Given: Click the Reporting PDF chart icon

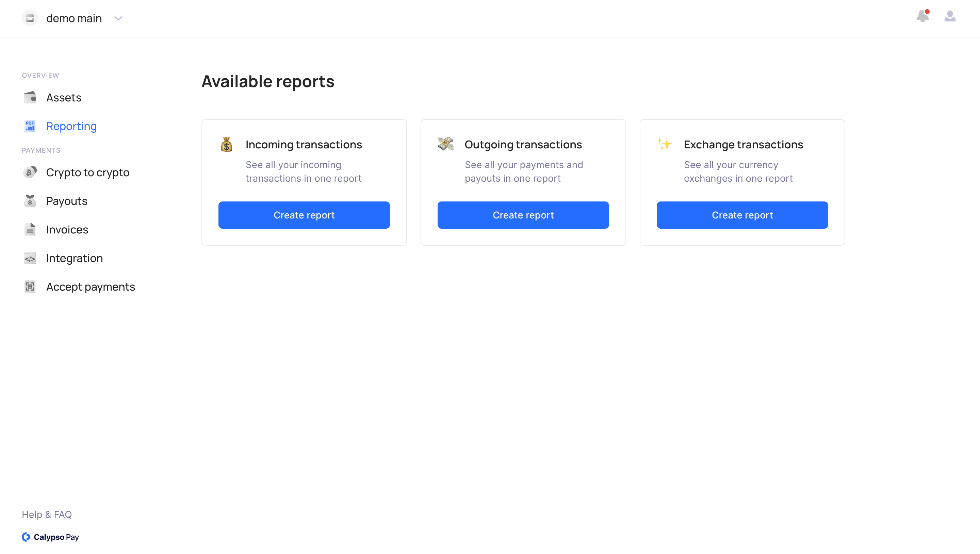Looking at the screenshot, I should tap(30, 126).
